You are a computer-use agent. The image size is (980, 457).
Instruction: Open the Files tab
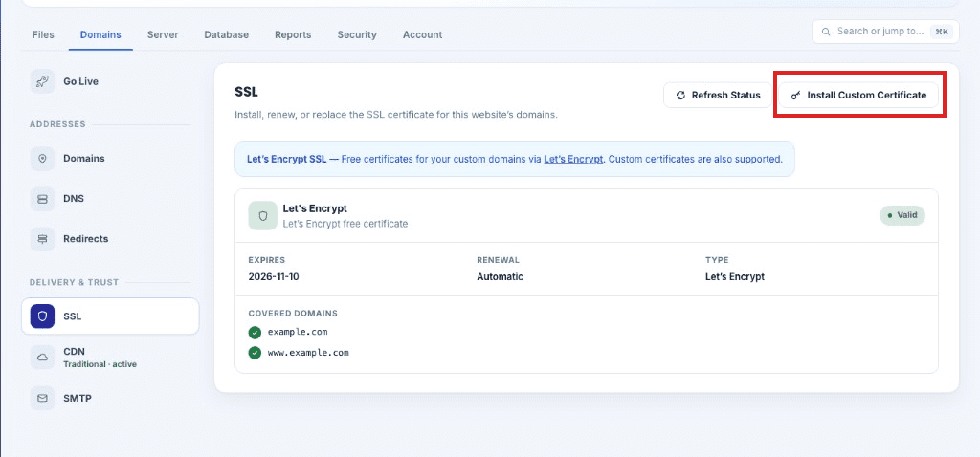(x=43, y=35)
